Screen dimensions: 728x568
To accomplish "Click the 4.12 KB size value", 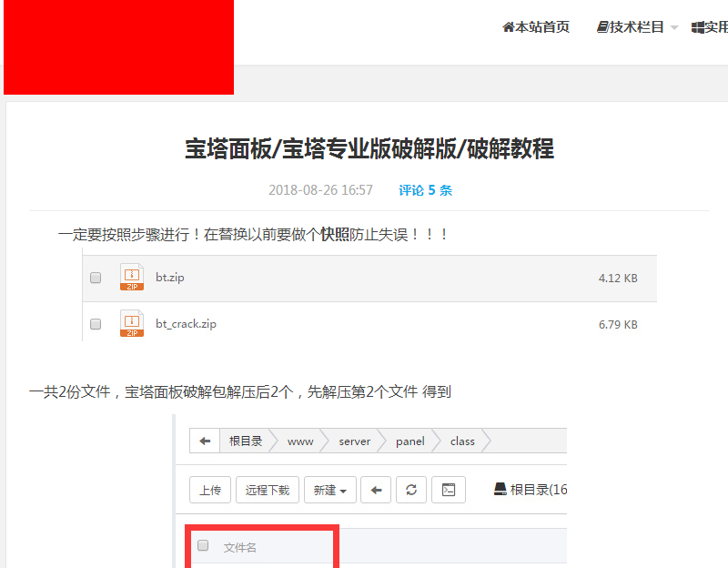I will pyautogui.click(x=618, y=279).
